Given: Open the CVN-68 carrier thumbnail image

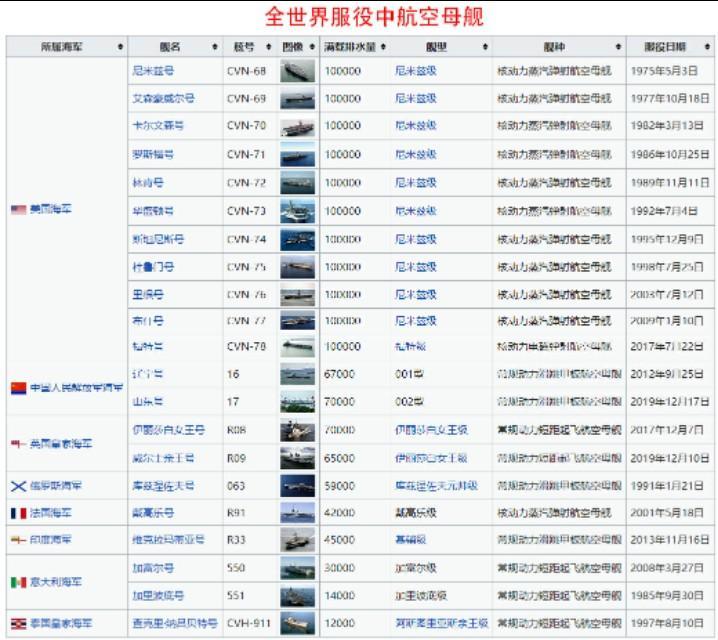Looking at the screenshot, I should [x=297, y=71].
